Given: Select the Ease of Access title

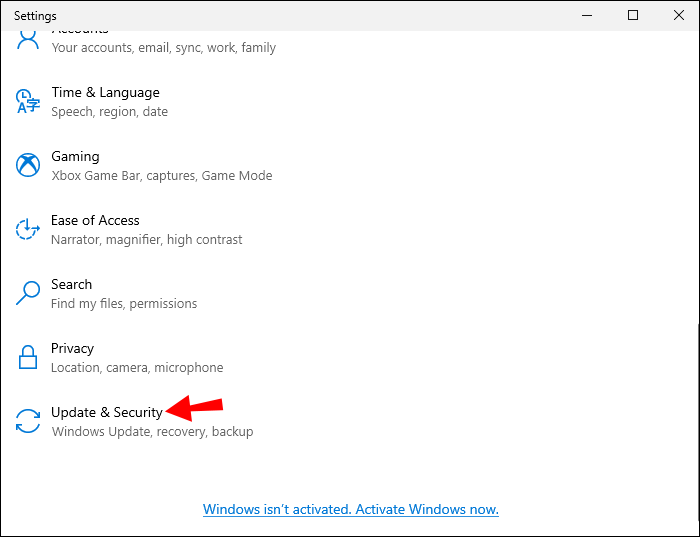Looking at the screenshot, I should coord(95,221).
